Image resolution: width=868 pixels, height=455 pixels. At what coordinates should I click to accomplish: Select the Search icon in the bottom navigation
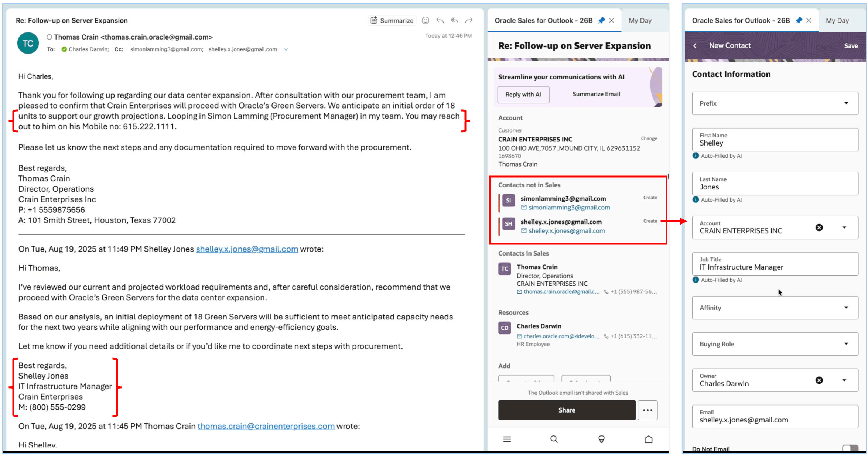click(x=554, y=439)
